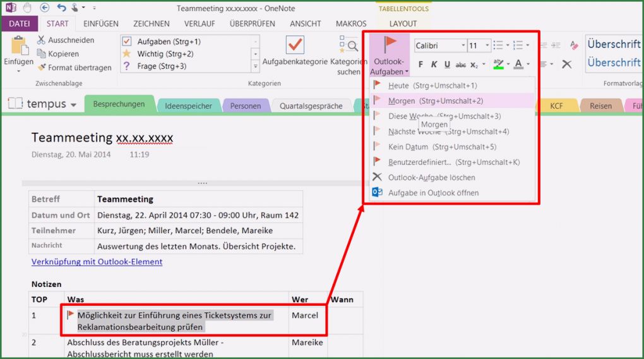Expand the Kategorien gallery more arrow
Viewport: 644px width, 359px height.
tap(256, 66)
